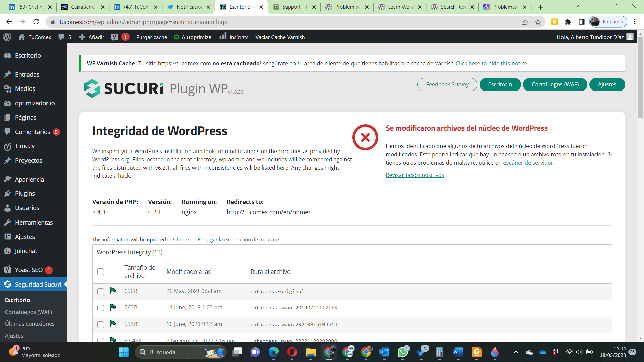
Task: Click the green Ajustes Sucuri button
Action: point(607,84)
